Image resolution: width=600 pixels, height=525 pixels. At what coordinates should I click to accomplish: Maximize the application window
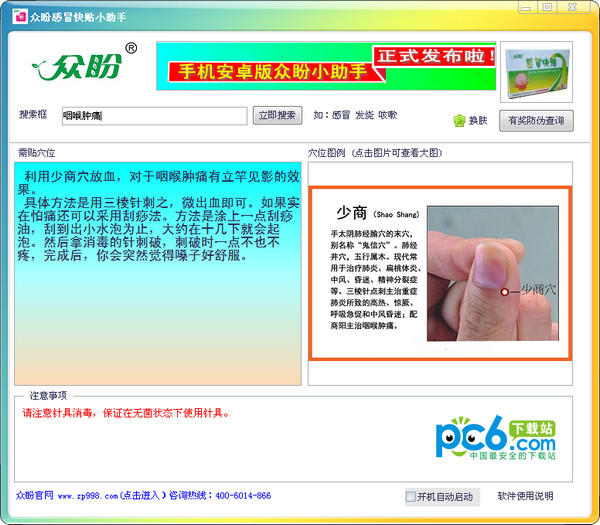(548, 7)
